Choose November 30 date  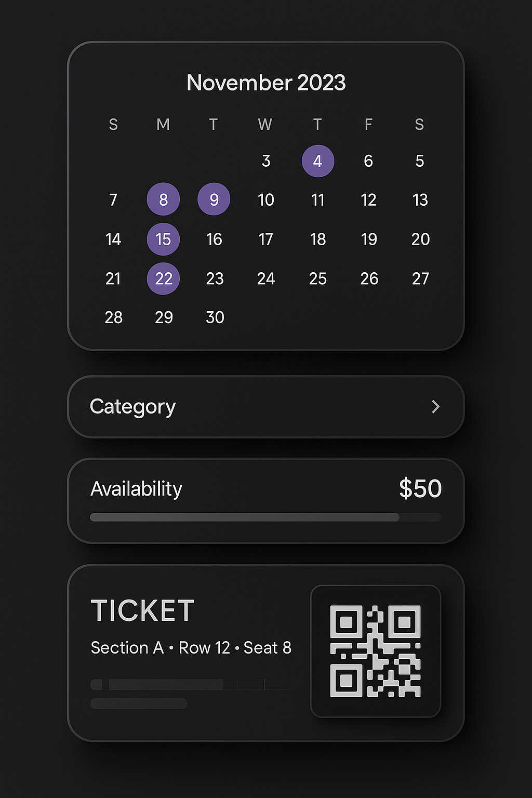215,317
